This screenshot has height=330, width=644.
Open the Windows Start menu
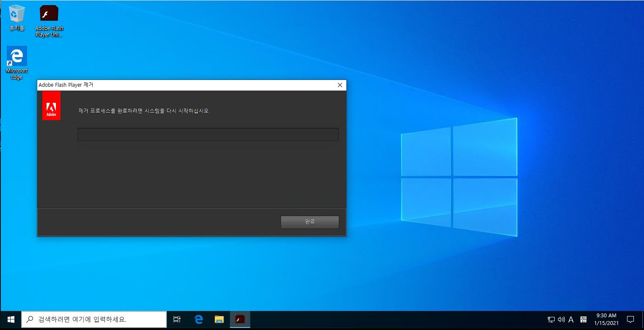(11, 319)
